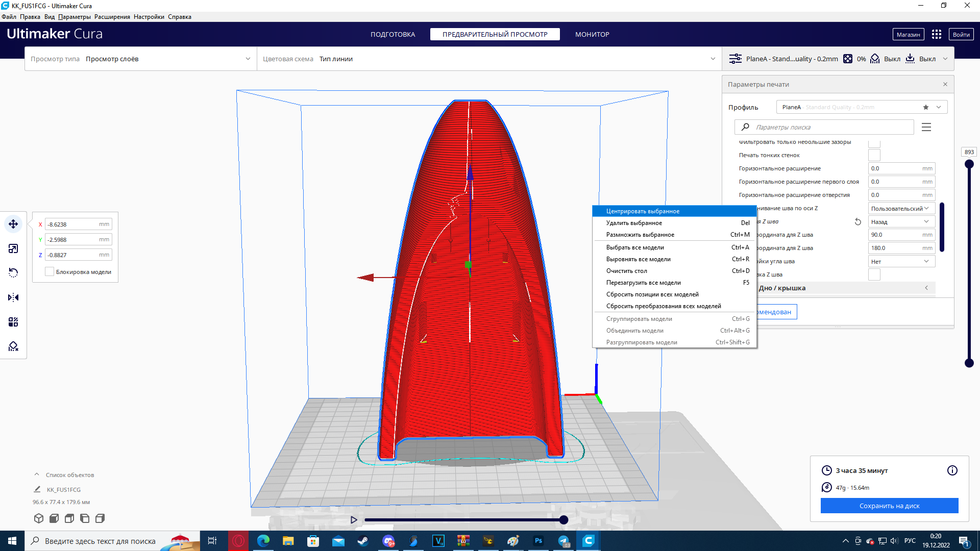Screen dimensions: 980x551
Task: Open the Support Blocker tool
Action: [13, 346]
